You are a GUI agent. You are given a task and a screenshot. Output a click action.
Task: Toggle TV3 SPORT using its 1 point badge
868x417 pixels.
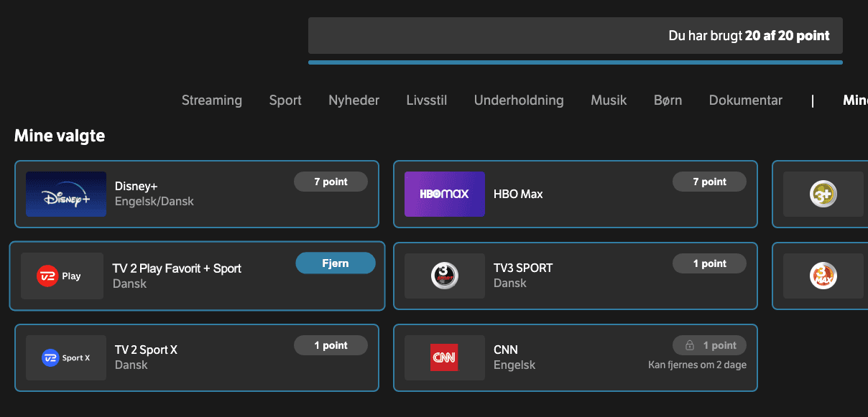tap(709, 263)
